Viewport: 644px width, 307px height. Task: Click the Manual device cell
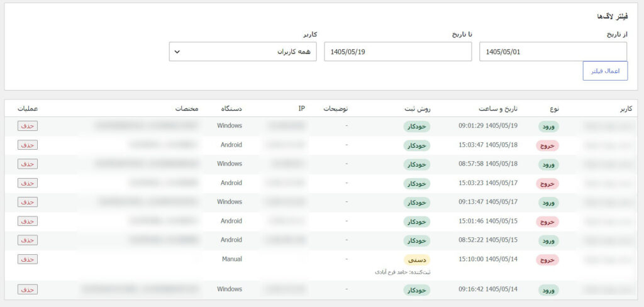click(231, 259)
